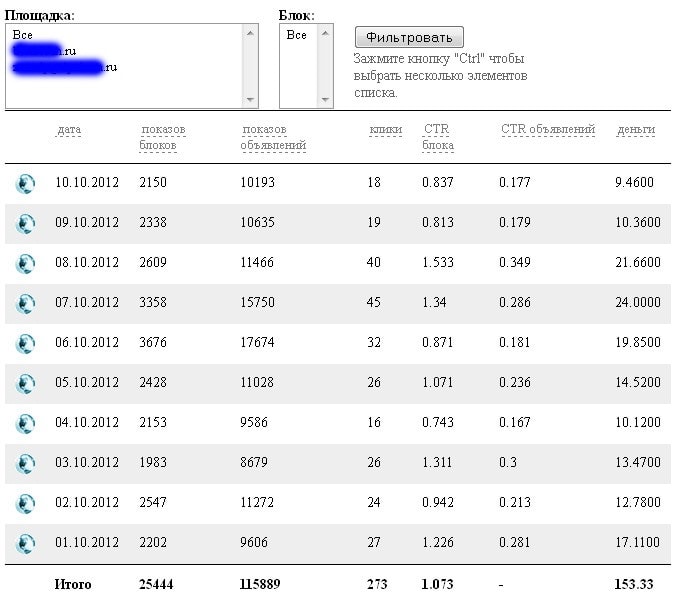685x611 pixels.
Task: Sort by the 'деньги' column header
Action: pos(636,130)
